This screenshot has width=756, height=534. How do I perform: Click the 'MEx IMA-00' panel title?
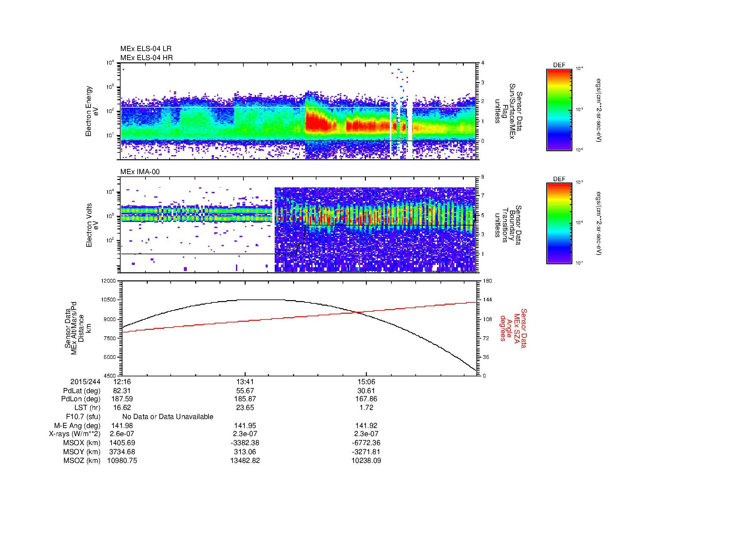pos(140,172)
